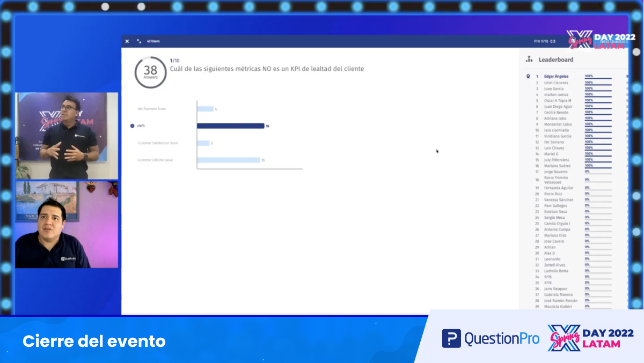Select leaderboard entry 'Jose Cavero'
Viewport: 644px width, 363px height.
[554, 241]
